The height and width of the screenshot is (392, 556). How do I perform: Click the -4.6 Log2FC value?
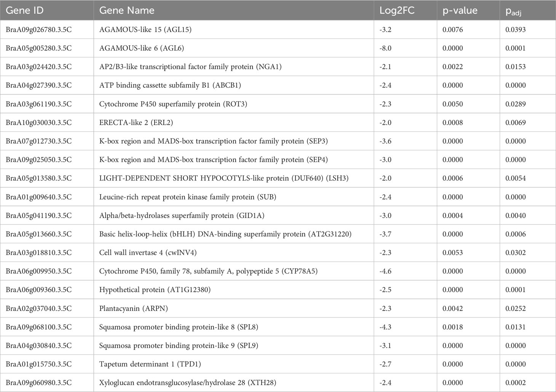(385, 272)
